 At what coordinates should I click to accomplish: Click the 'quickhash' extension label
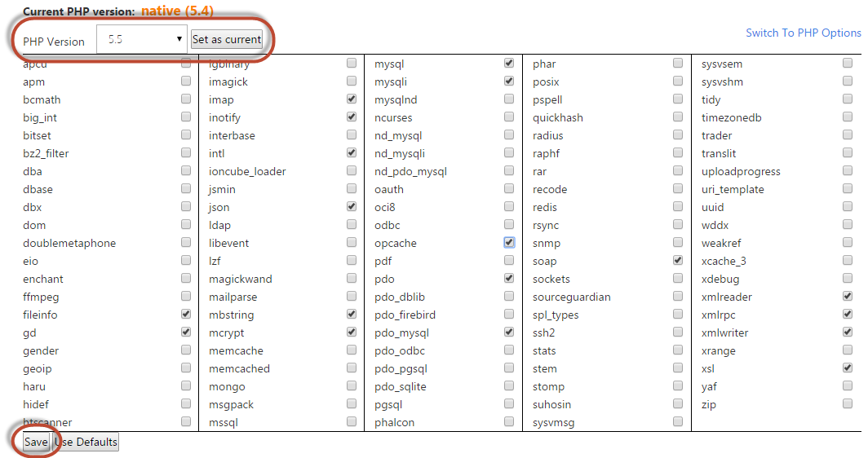[557, 118]
